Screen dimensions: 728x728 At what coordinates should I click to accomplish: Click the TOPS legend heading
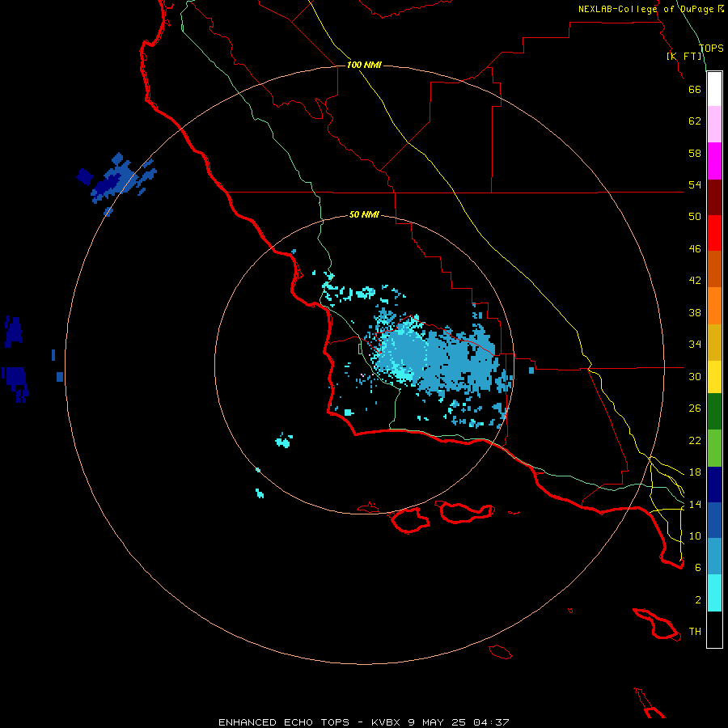(711, 48)
